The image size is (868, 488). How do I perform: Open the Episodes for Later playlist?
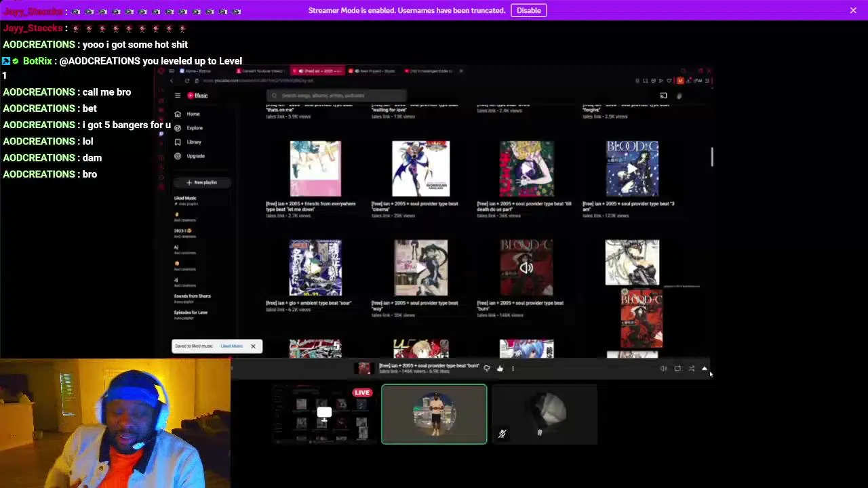tap(191, 314)
